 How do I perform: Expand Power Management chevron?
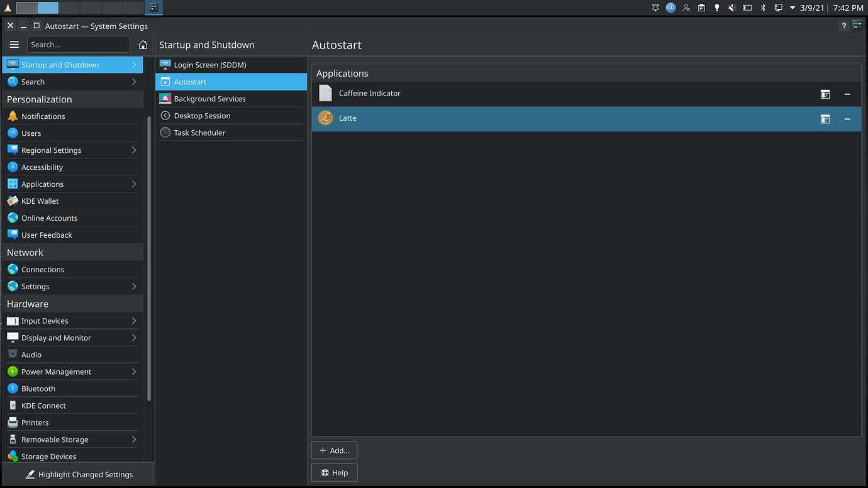coord(134,372)
